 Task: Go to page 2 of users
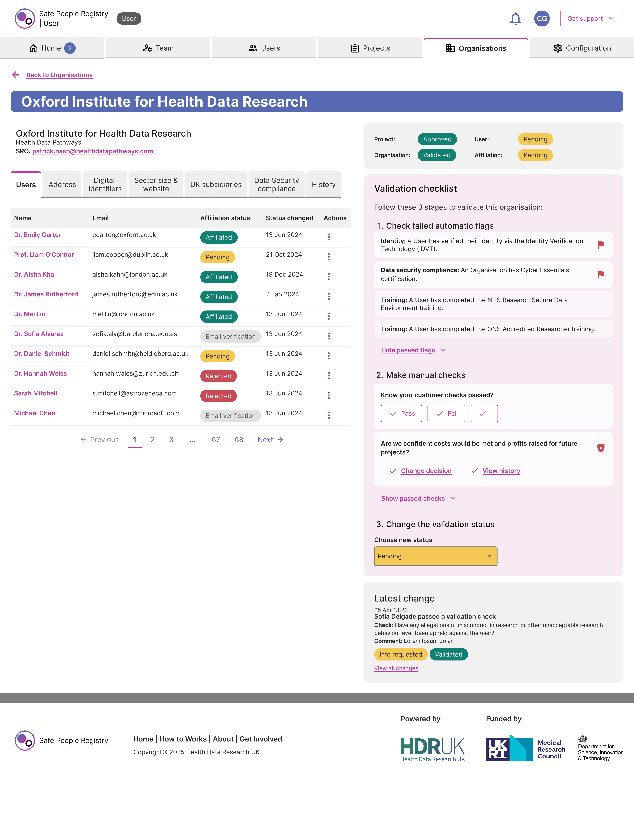pyautogui.click(x=153, y=440)
